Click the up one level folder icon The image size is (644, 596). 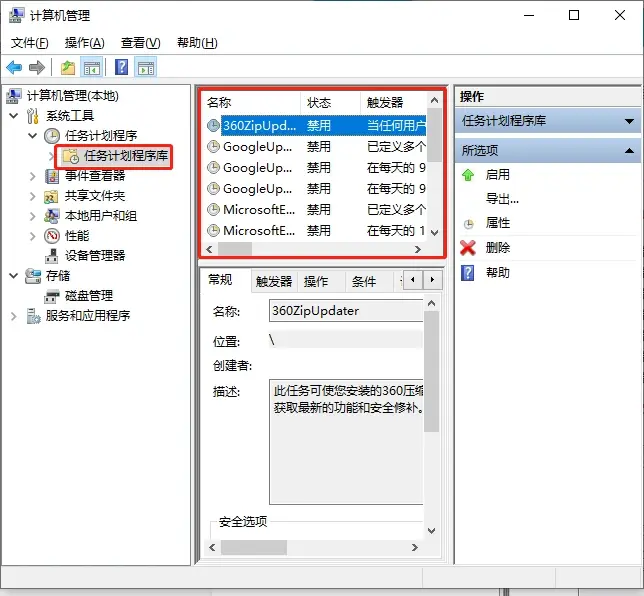pyautogui.click(x=67, y=68)
